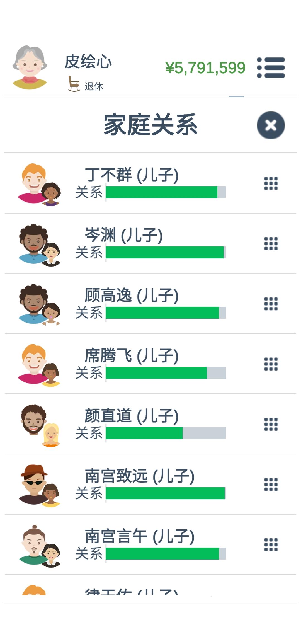Open the main hamburger list menu
301x644 pixels.
point(271,67)
